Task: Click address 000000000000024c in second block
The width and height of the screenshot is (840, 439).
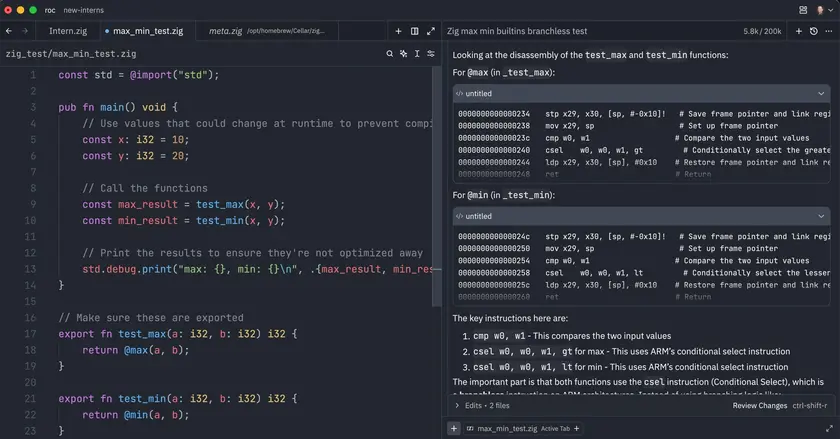Action: (x=494, y=236)
